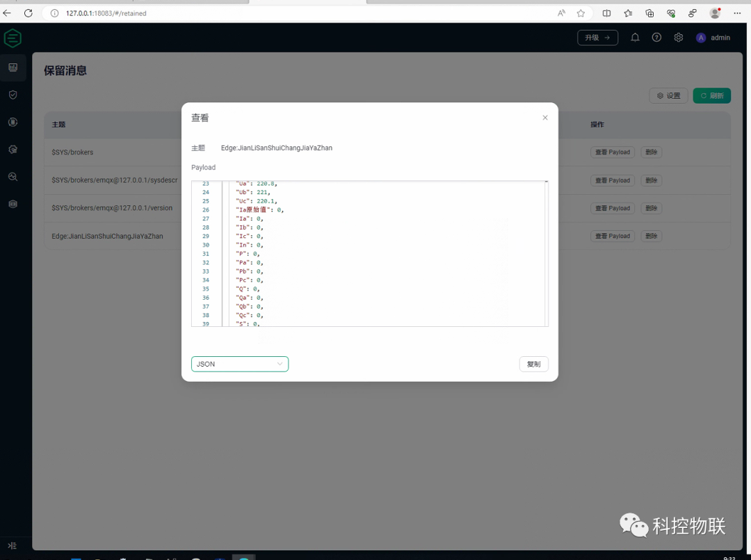Click the 复制 copy button

coord(533,364)
